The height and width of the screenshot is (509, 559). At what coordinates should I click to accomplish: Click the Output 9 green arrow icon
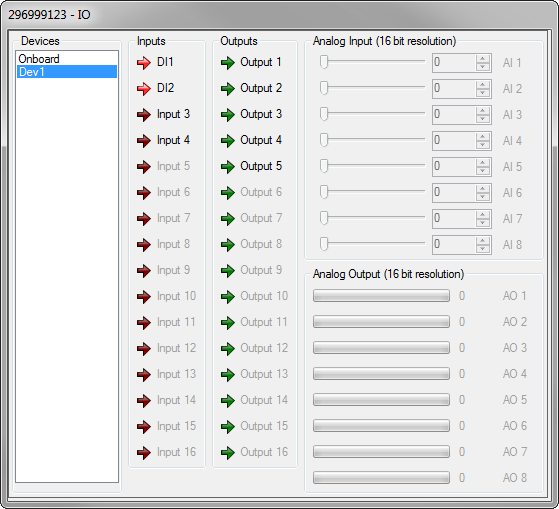[x=227, y=271]
